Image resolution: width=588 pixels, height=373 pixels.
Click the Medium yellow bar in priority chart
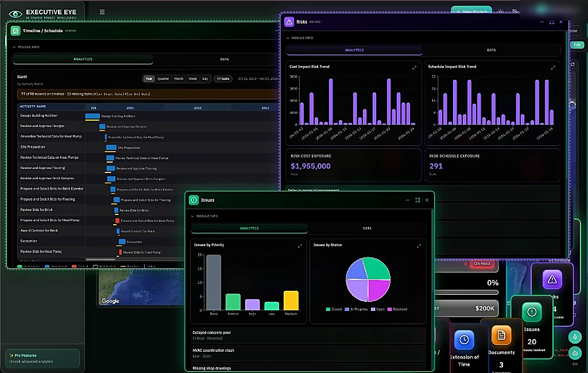(x=291, y=301)
